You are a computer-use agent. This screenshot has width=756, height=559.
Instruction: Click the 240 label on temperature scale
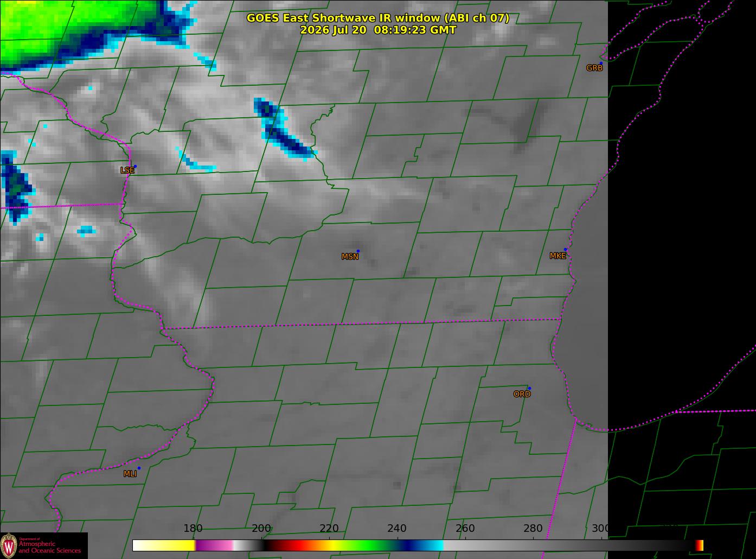coord(397,529)
